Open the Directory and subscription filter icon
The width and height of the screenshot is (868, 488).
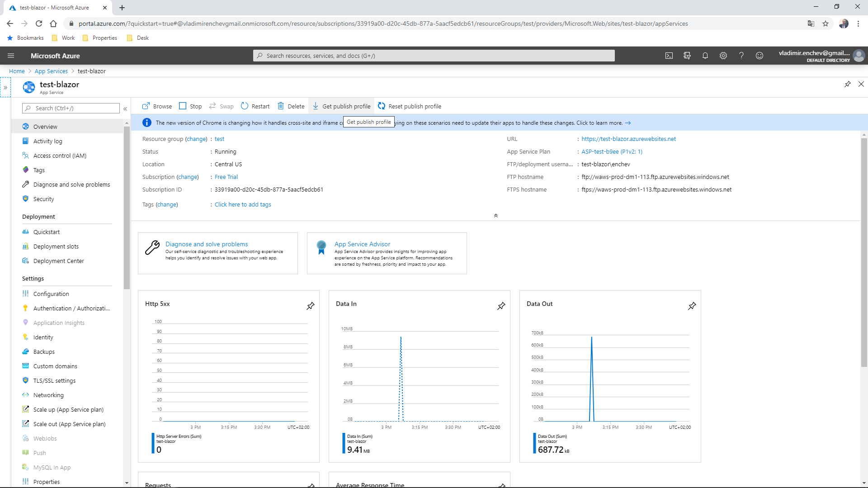click(687, 56)
